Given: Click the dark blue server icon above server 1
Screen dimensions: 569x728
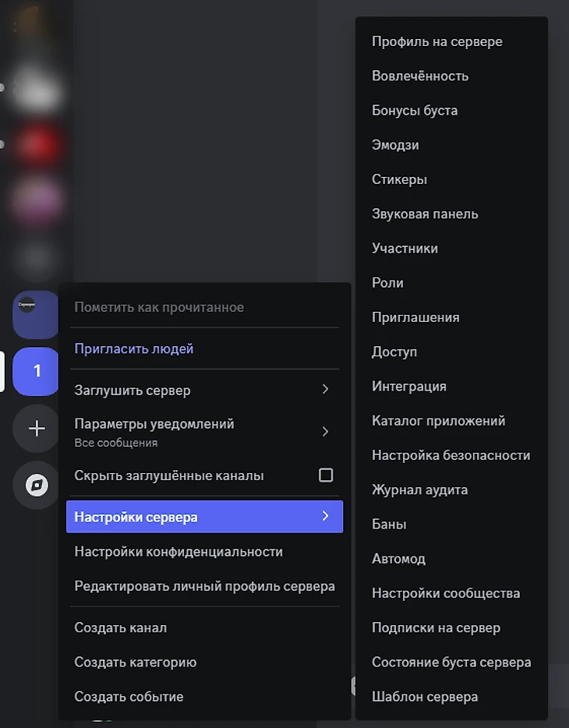Looking at the screenshot, I should [36, 315].
